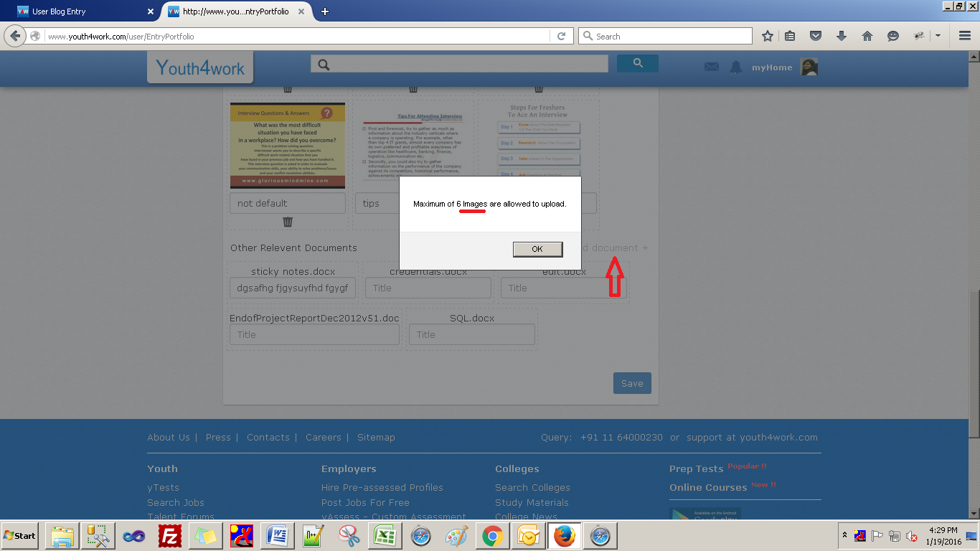980x551 pixels.
Task: Go to the Firefox home page icon
Action: [x=867, y=36]
